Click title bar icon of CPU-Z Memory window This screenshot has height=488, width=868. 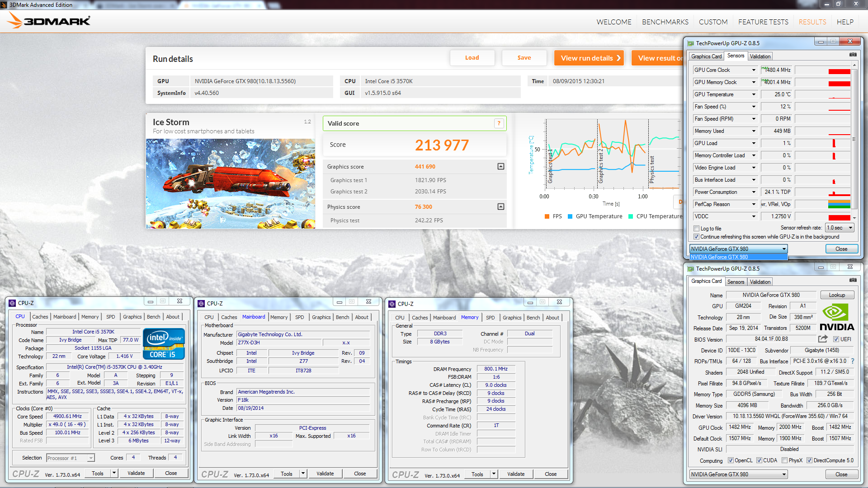point(392,304)
